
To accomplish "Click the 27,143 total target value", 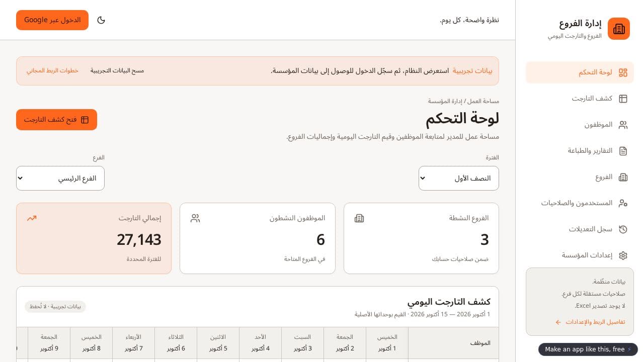I will [139, 240].
